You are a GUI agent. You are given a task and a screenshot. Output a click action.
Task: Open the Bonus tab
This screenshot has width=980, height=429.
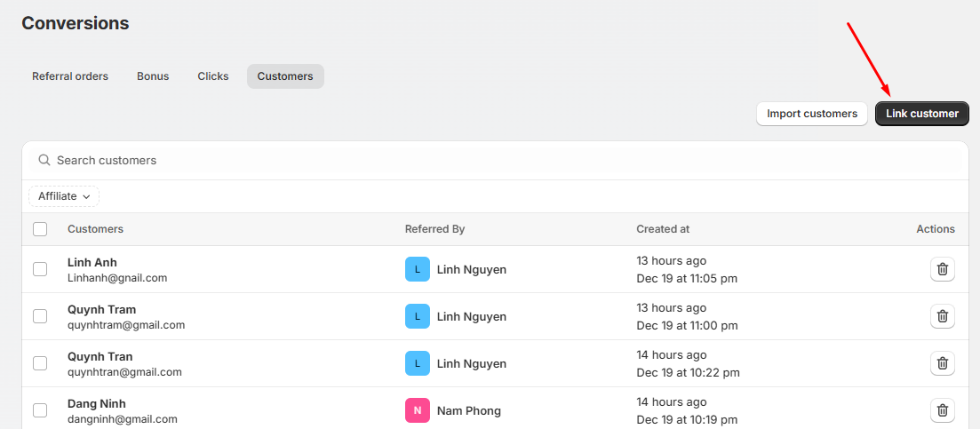(153, 76)
